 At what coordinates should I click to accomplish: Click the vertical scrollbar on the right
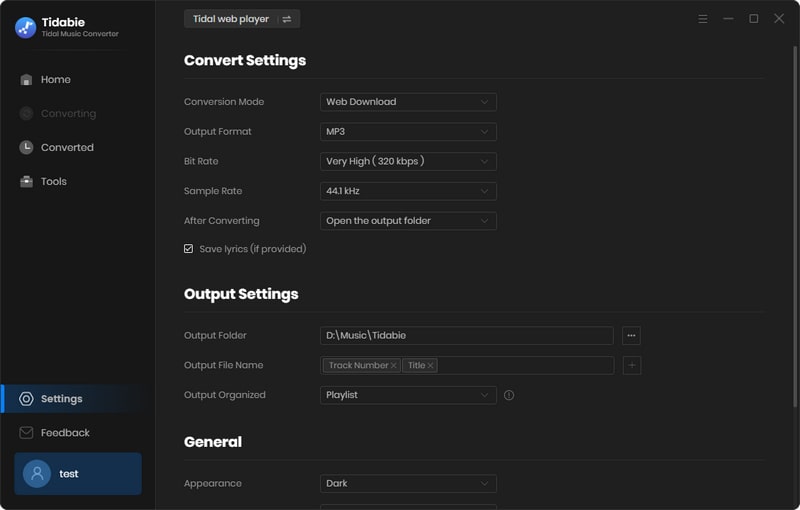click(795, 226)
